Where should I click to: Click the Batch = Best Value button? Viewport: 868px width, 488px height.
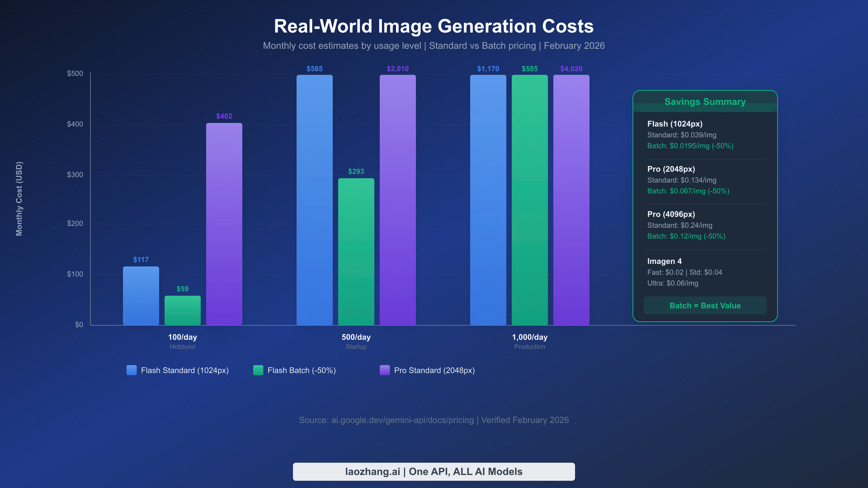tap(705, 305)
